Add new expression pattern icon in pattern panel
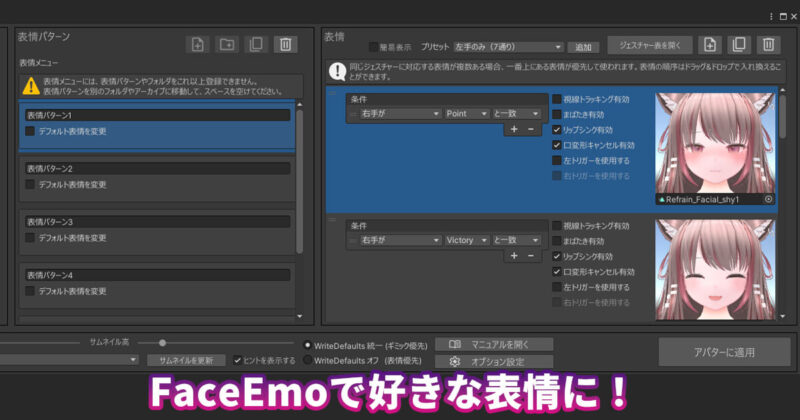Screen dimensions: 800x420 click(x=197, y=44)
